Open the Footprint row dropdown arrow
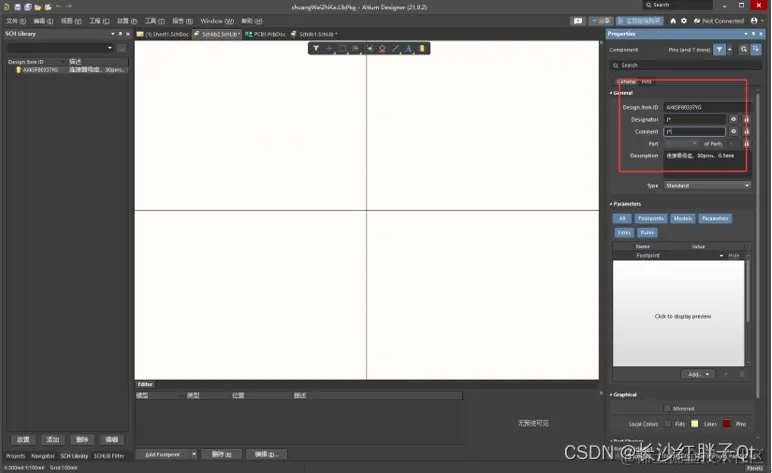772x473 pixels. click(x=721, y=255)
